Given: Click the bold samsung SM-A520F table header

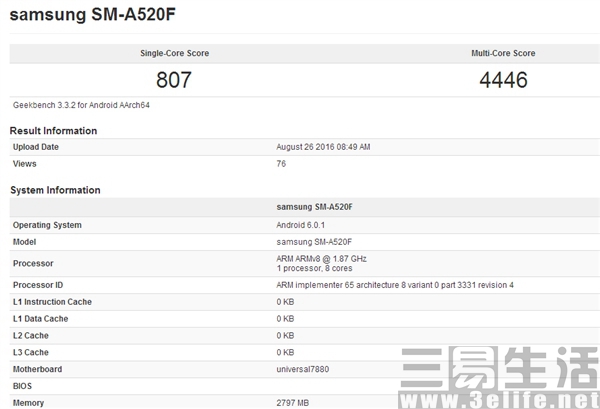Looking at the screenshot, I should (315, 207).
